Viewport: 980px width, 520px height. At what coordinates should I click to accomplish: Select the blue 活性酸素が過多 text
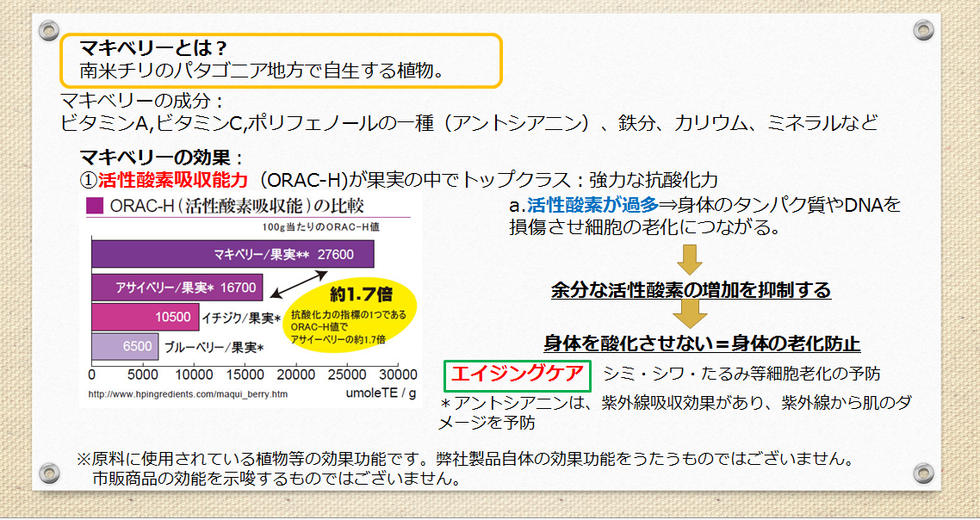point(591,205)
